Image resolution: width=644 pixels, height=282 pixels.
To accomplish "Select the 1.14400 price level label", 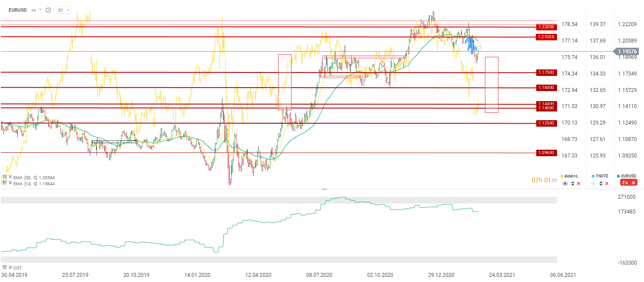I will coord(547,104).
